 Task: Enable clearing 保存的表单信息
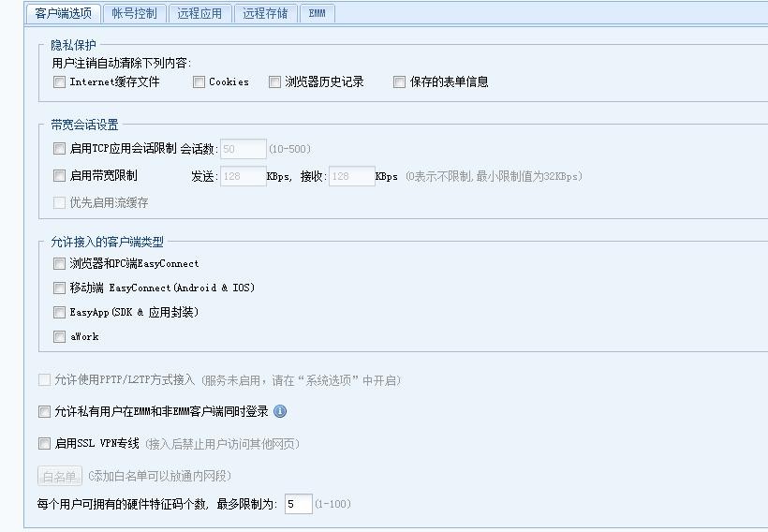tap(399, 82)
